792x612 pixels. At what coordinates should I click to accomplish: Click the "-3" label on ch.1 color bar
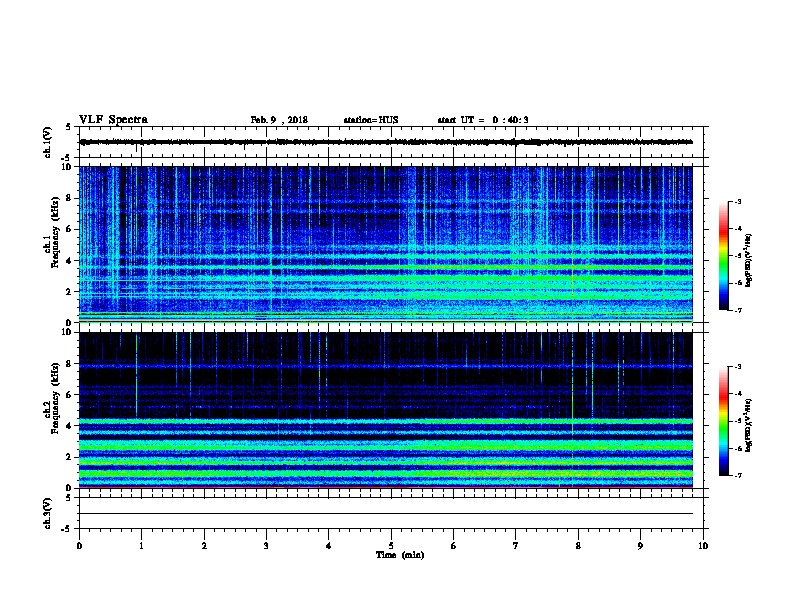pyautogui.click(x=737, y=201)
